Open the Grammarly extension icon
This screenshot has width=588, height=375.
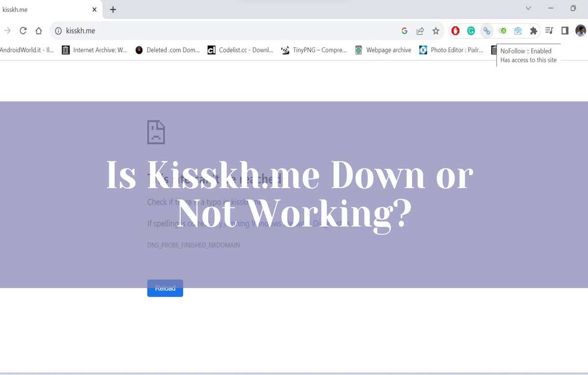pyautogui.click(x=471, y=31)
